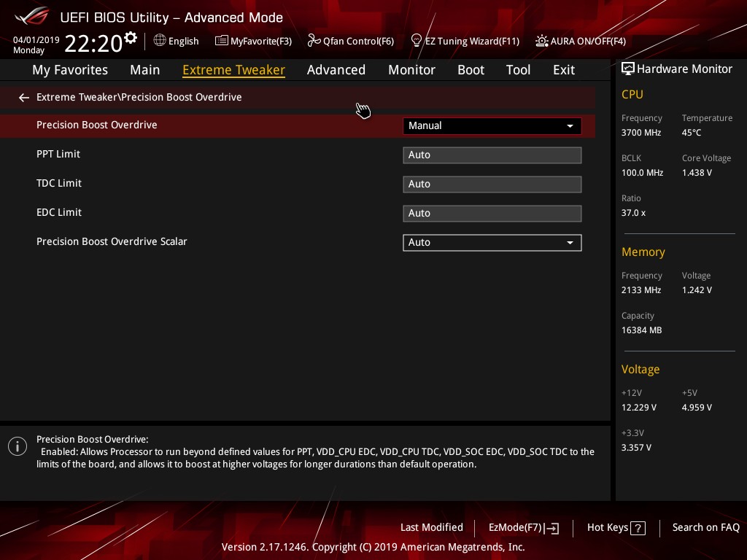
Task: Click CPU frequency value 3700 MHz
Action: (x=640, y=133)
